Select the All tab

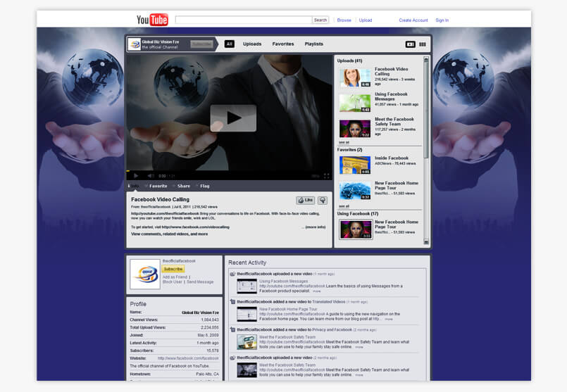pos(229,44)
